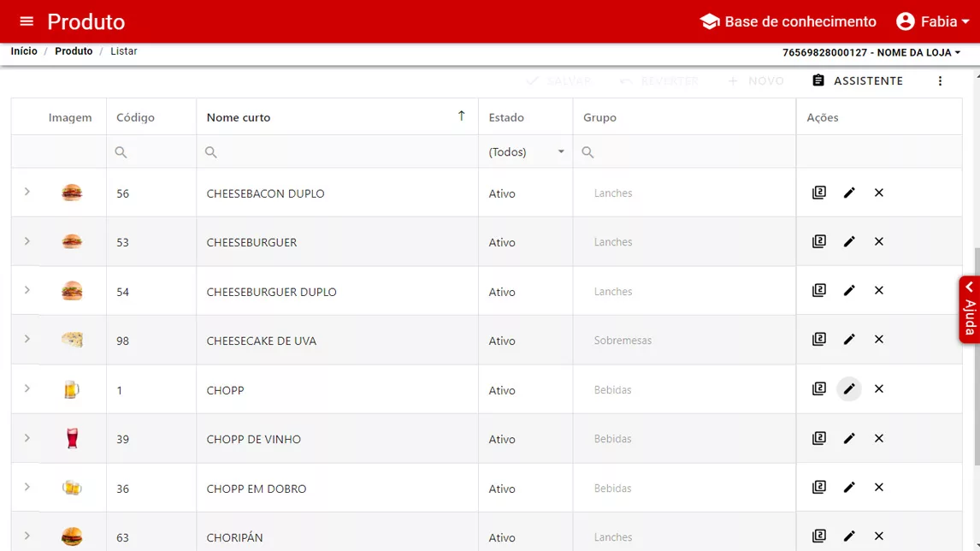Image resolution: width=980 pixels, height=551 pixels.
Task: Delete the CHEESEBURGUER DUPLO product
Action: (879, 290)
